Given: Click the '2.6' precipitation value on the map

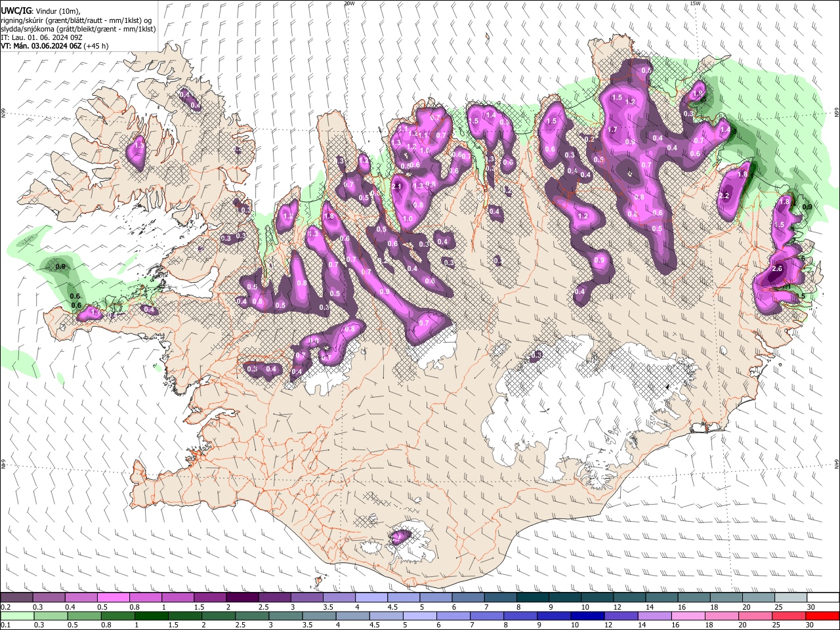Looking at the screenshot, I should [778, 269].
